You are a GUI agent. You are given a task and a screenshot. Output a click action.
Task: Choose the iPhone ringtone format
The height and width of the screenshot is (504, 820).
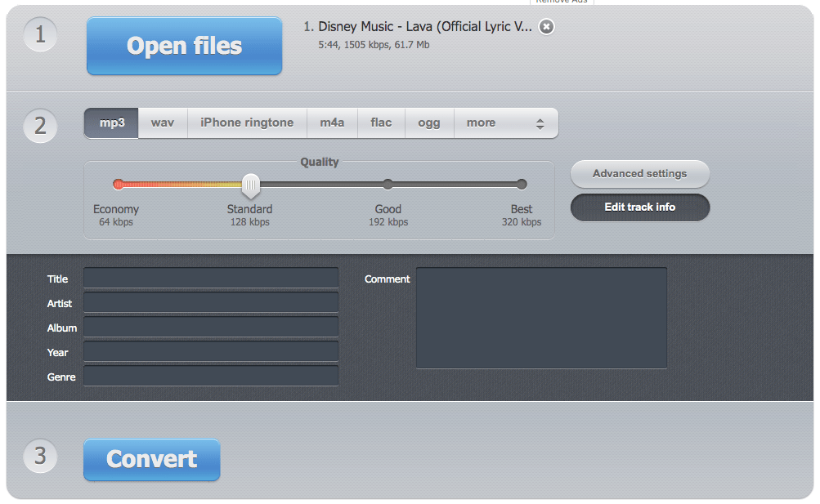246,123
